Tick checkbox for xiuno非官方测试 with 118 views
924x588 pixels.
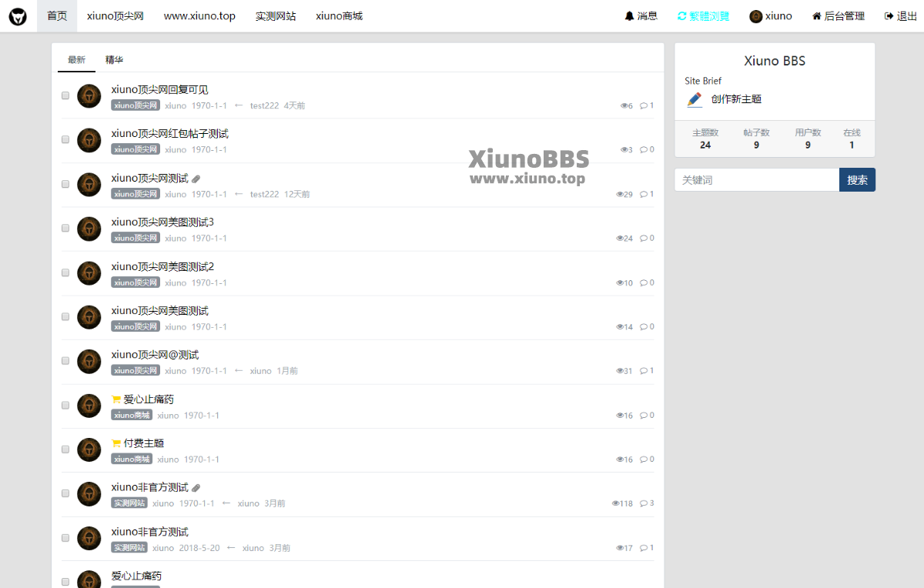(65, 493)
